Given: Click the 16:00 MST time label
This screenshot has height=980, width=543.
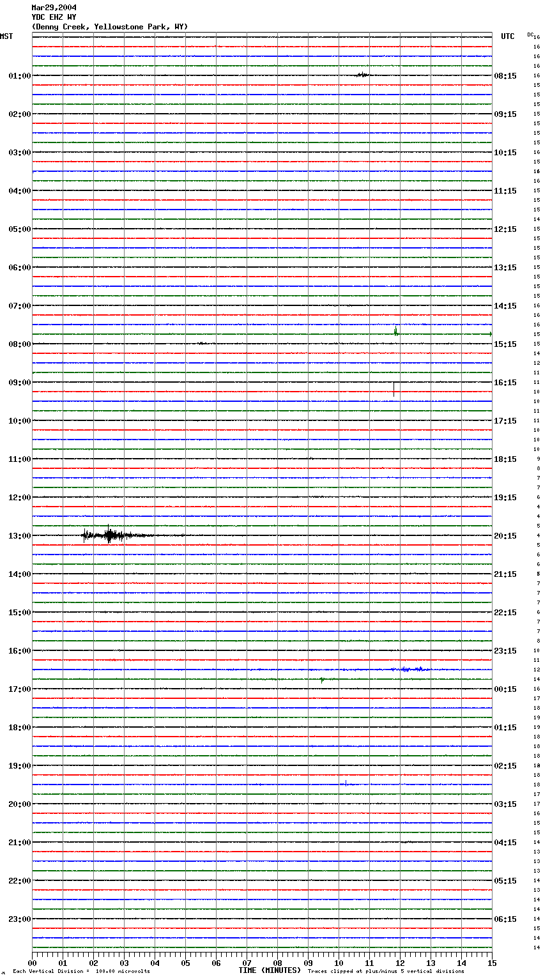Looking at the screenshot, I should 20,651.
